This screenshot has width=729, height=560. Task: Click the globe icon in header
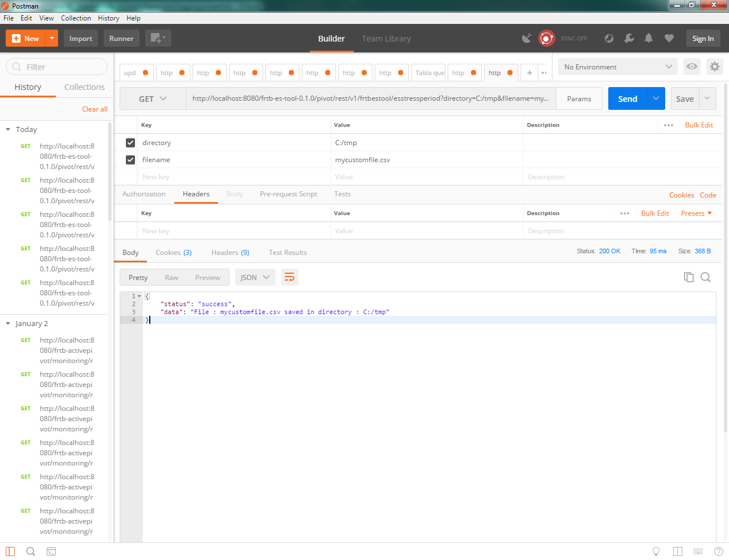click(609, 38)
